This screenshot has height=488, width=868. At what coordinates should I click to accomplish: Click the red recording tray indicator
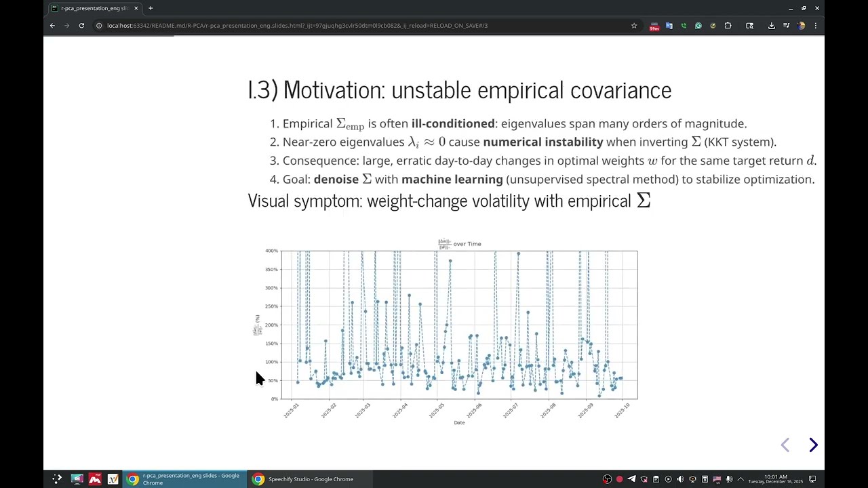point(619,479)
